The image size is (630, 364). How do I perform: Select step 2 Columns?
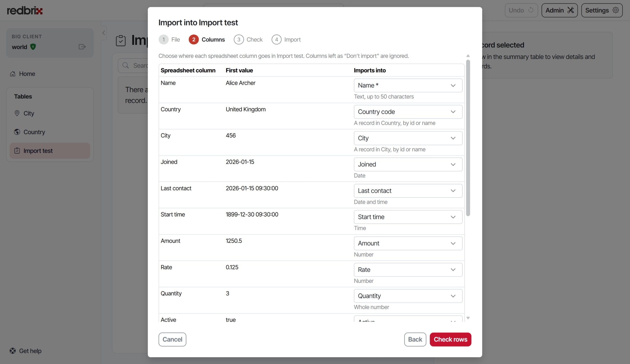click(207, 40)
